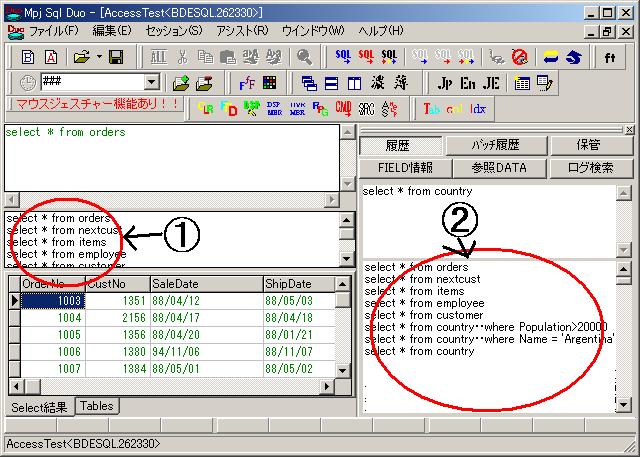Run the blue-arrow SQL icon
This screenshot has height=457, width=640.
pyautogui.click(x=343, y=57)
